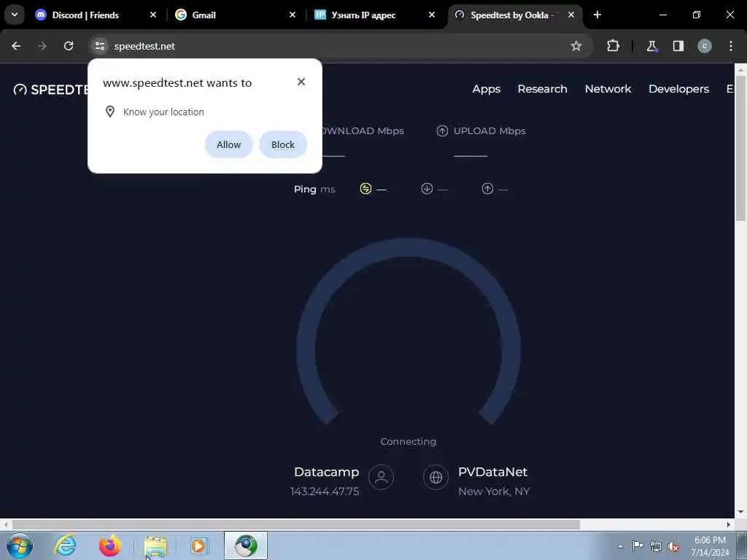Click the upload arrow icon beside UPLOAD Mbps
This screenshot has width=747, height=560.
pyautogui.click(x=442, y=131)
